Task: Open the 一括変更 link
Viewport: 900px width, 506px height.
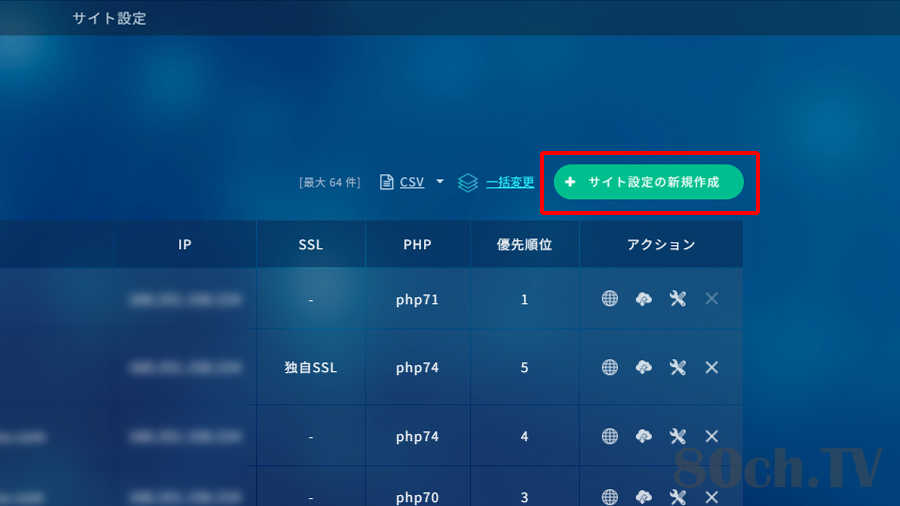Action: coord(510,182)
